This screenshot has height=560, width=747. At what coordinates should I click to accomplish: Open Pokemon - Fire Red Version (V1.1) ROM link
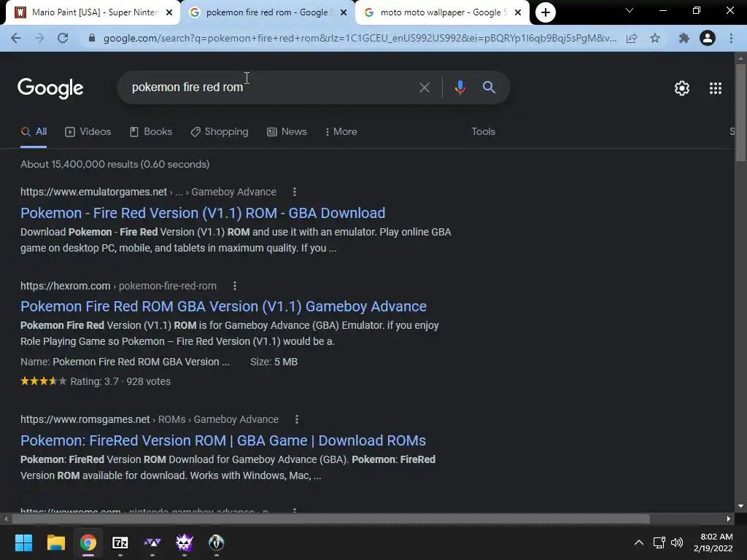(203, 213)
